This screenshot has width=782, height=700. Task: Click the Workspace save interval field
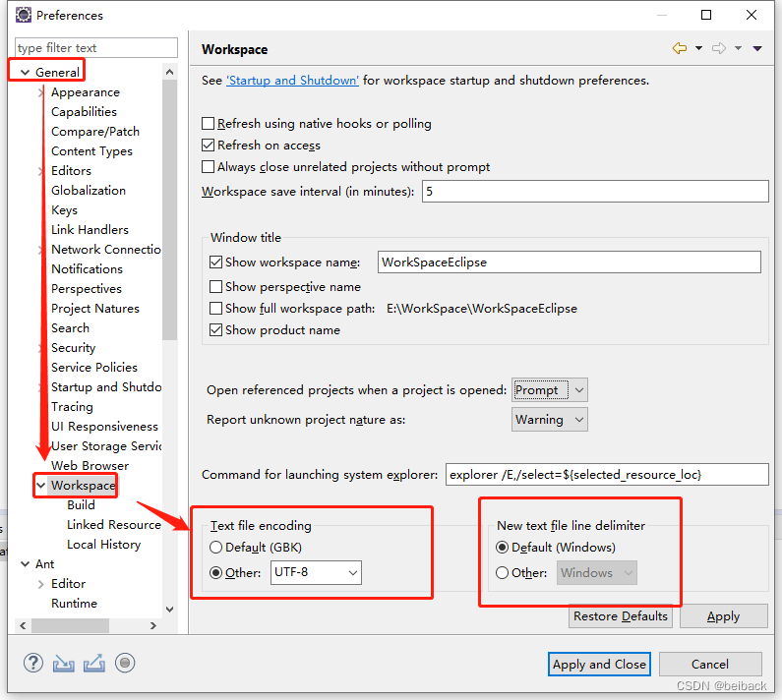click(595, 192)
